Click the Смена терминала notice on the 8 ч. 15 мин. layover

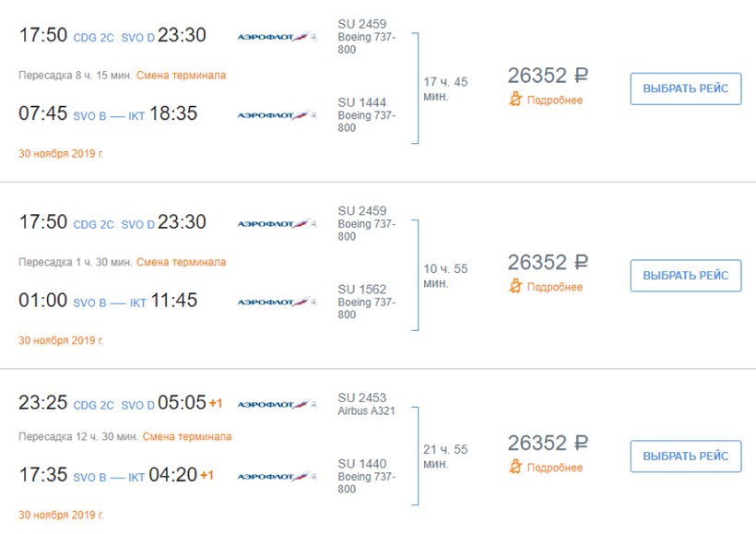tap(181, 75)
